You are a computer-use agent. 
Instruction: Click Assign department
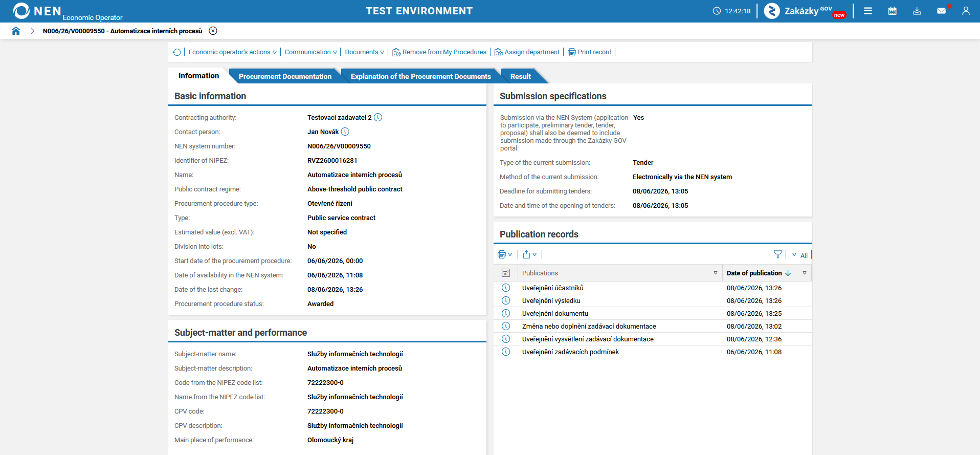(x=527, y=52)
